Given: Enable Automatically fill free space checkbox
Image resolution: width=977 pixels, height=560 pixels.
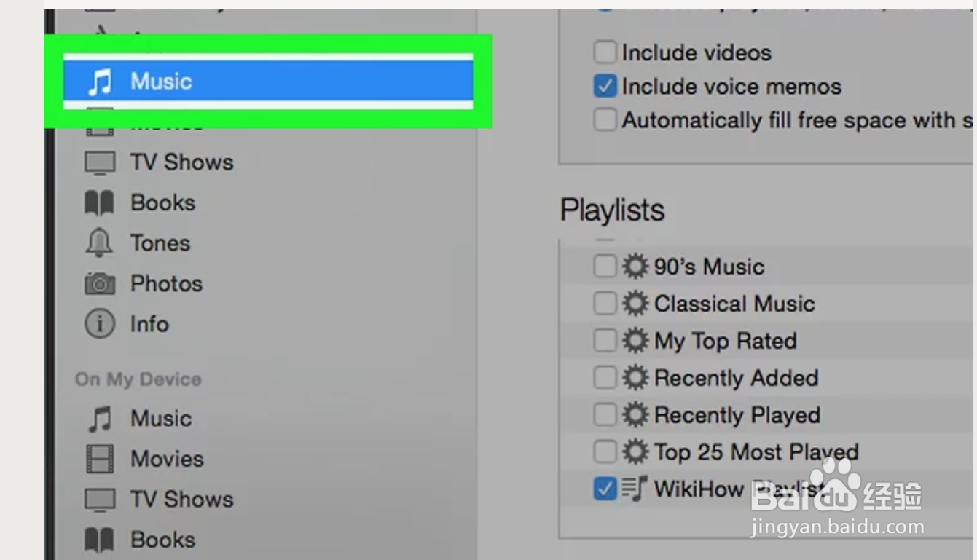Looking at the screenshot, I should tap(605, 120).
